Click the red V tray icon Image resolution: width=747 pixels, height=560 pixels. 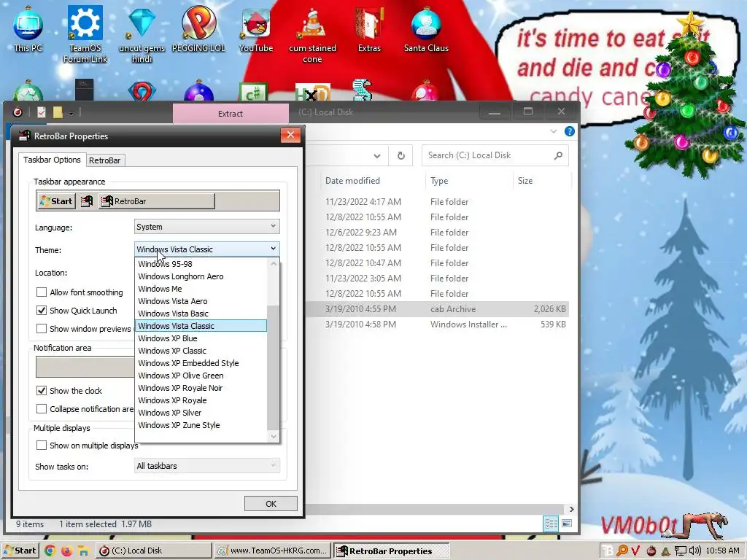(x=635, y=551)
